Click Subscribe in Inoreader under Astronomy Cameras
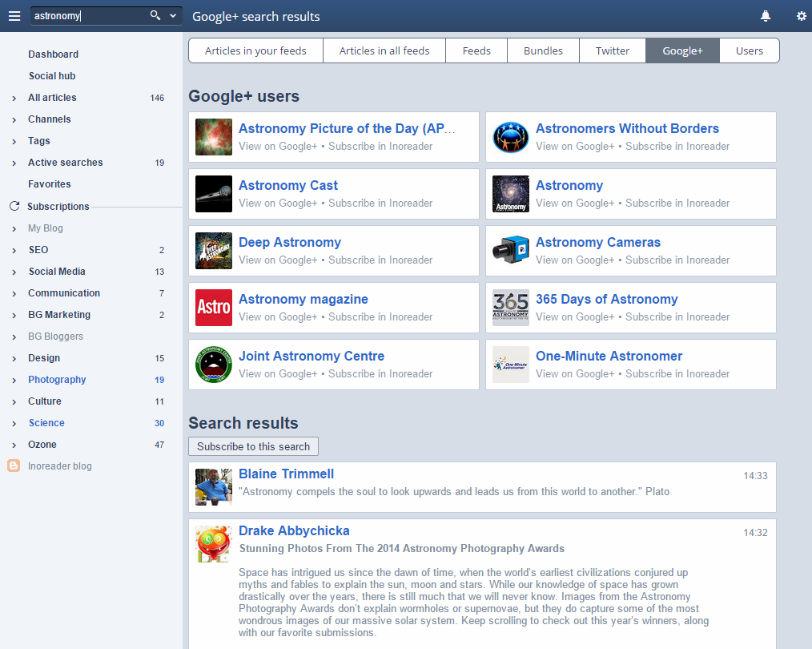 [x=677, y=260]
